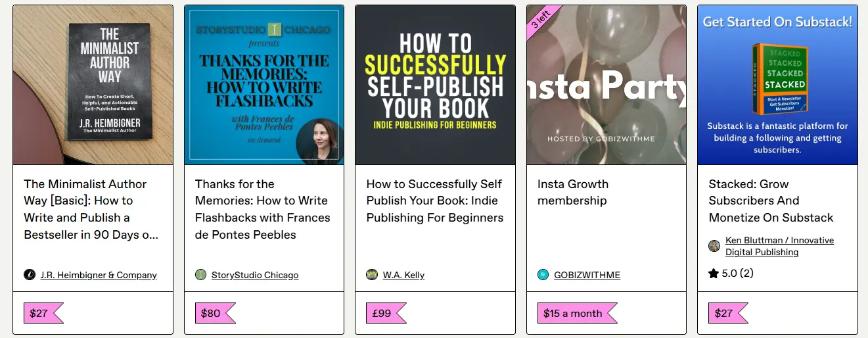Click the 5.0 star rating icon
The height and width of the screenshot is (338, 868).
click(x=714, y=273)
